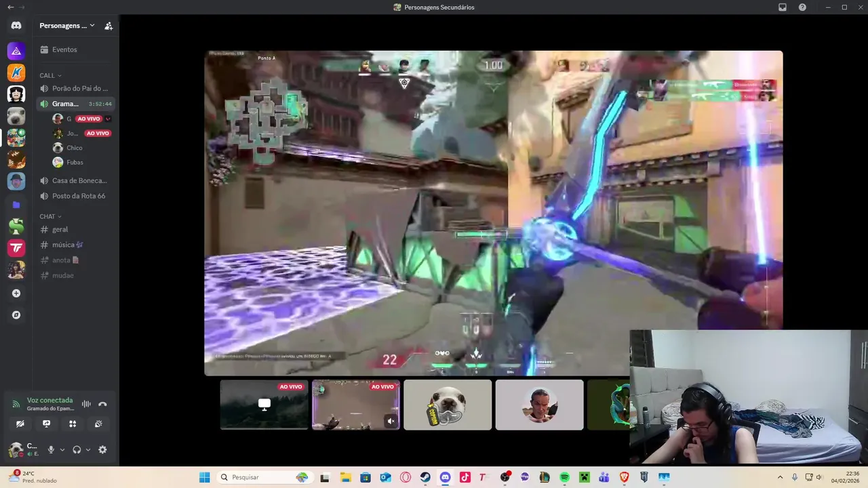Open Windows Start menu
This screenshot has height=488, width=868.
point(204,477)
